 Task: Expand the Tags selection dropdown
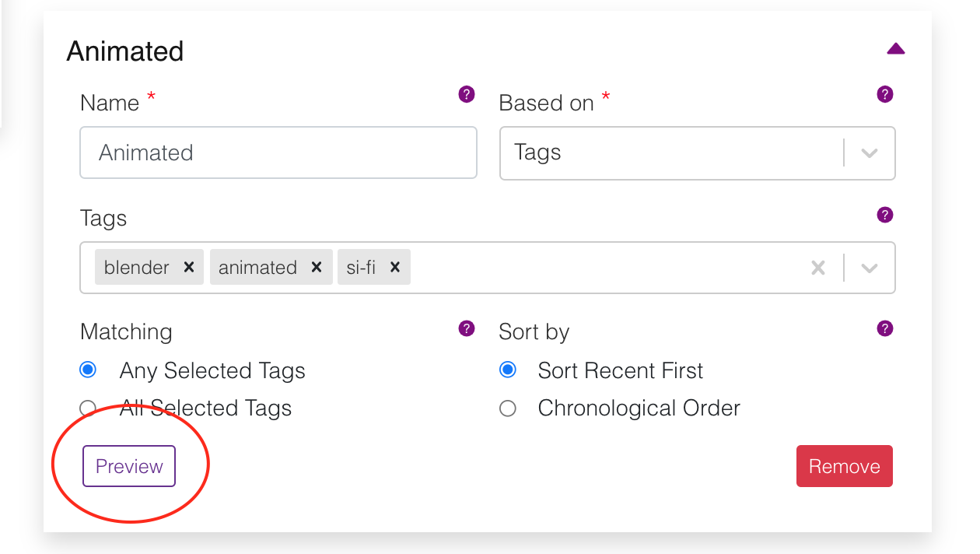(x=869, y=267)
